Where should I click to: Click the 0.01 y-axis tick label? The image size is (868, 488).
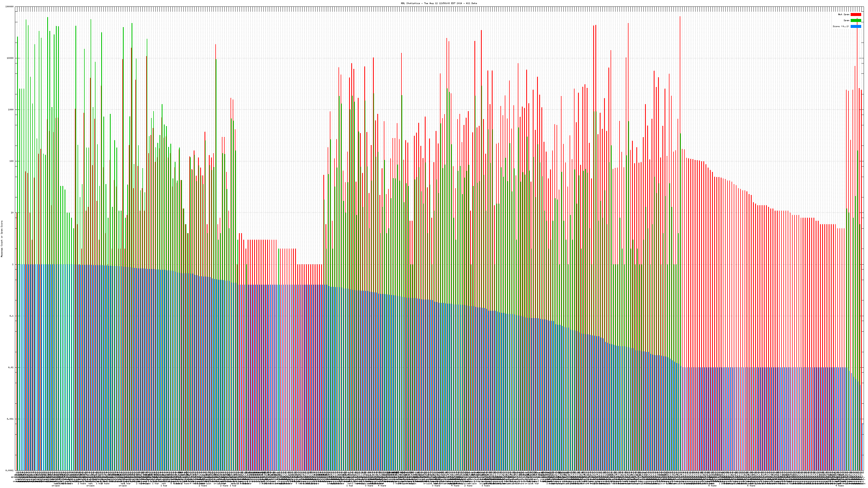click(x=11, y=367)
